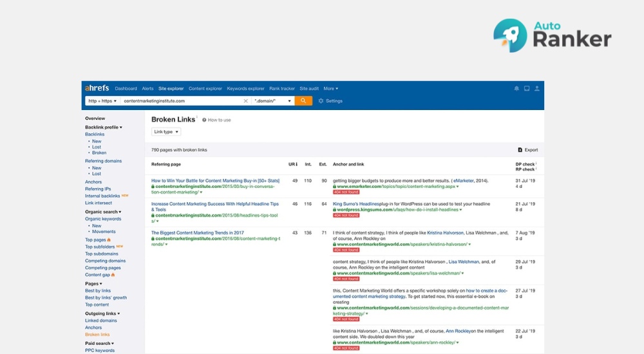644x354 pixels.
Task: Click the eMarketer anchor link
Action: tap(463, 181)
